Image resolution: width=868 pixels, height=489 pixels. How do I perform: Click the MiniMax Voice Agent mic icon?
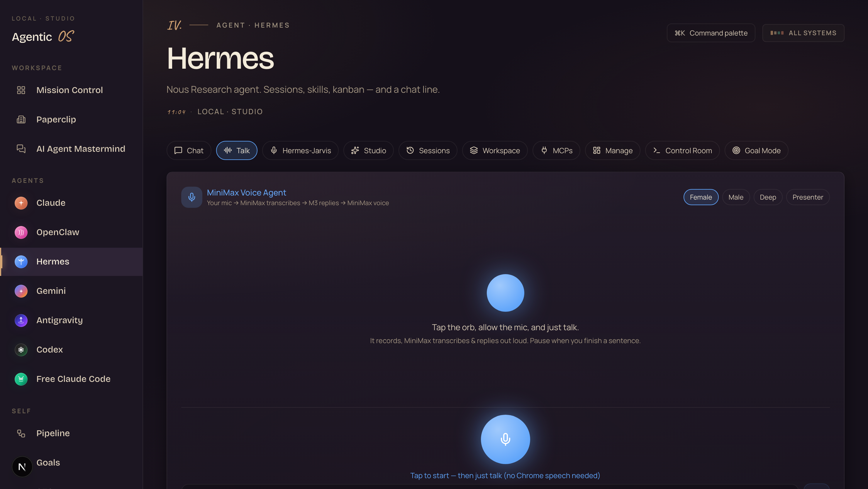point(191,197)
